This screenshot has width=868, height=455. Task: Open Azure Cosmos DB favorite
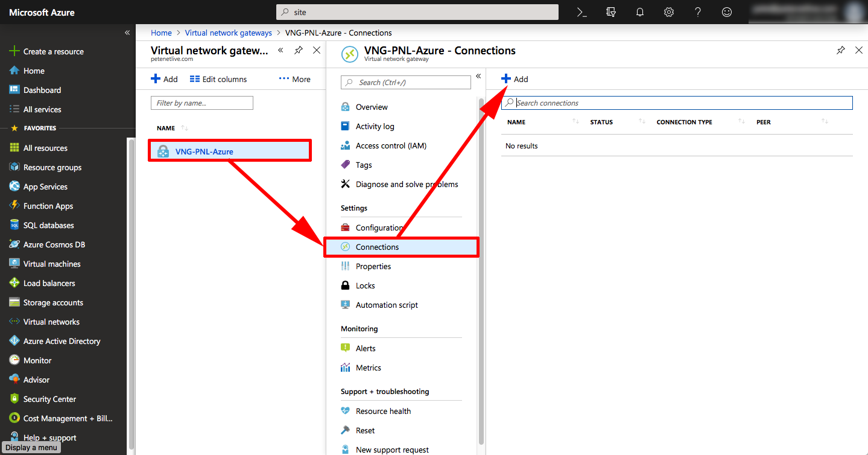pyautogui.click(x=47, y=244)
